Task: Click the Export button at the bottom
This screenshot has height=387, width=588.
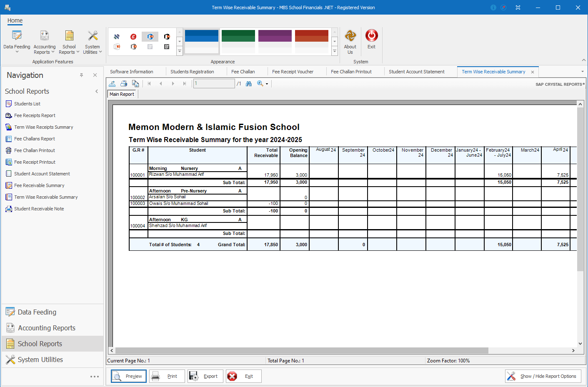Action: pyautogui.click(x=205, y=376)
